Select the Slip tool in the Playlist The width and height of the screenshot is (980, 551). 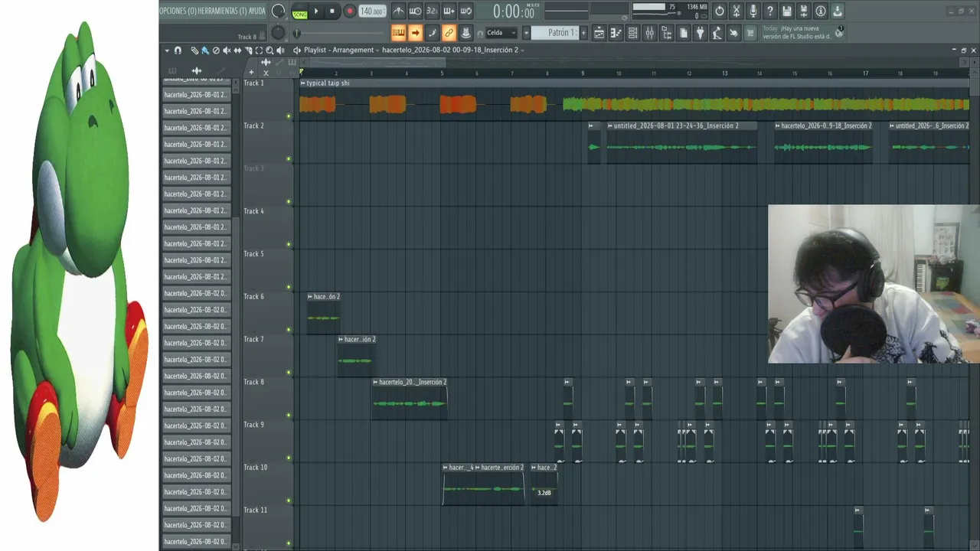pos(237,51)
